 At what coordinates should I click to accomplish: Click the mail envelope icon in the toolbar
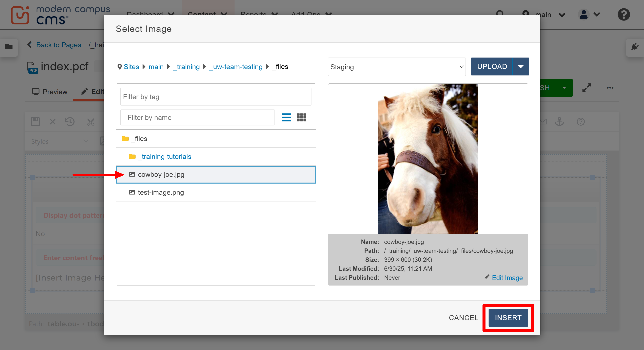(543, 121)
